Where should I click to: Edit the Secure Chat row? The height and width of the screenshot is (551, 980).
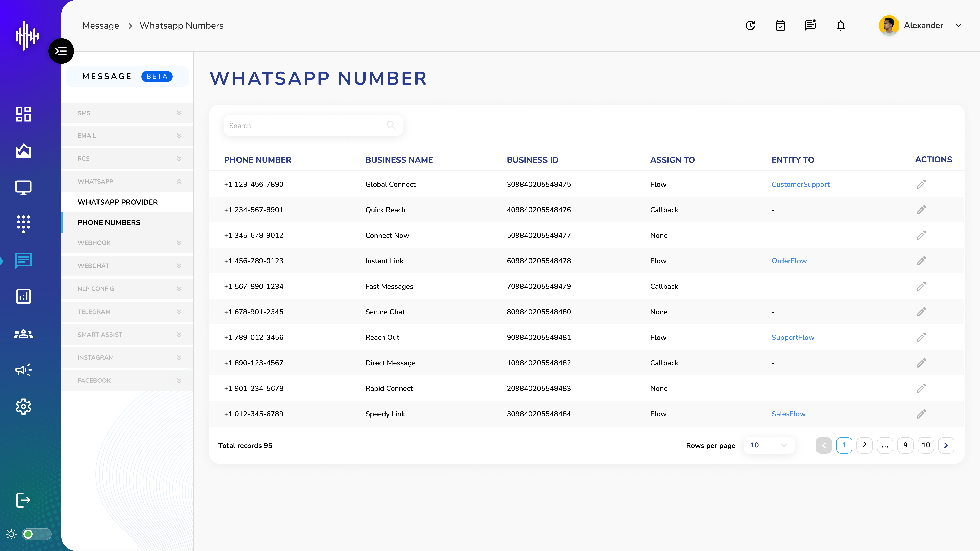(x=921, y=312)
